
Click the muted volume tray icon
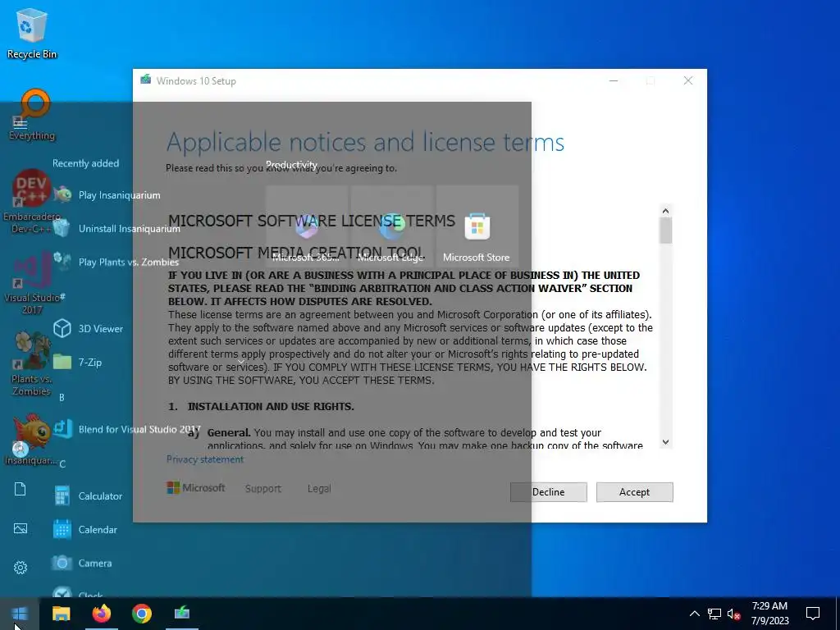pos(733,614)
